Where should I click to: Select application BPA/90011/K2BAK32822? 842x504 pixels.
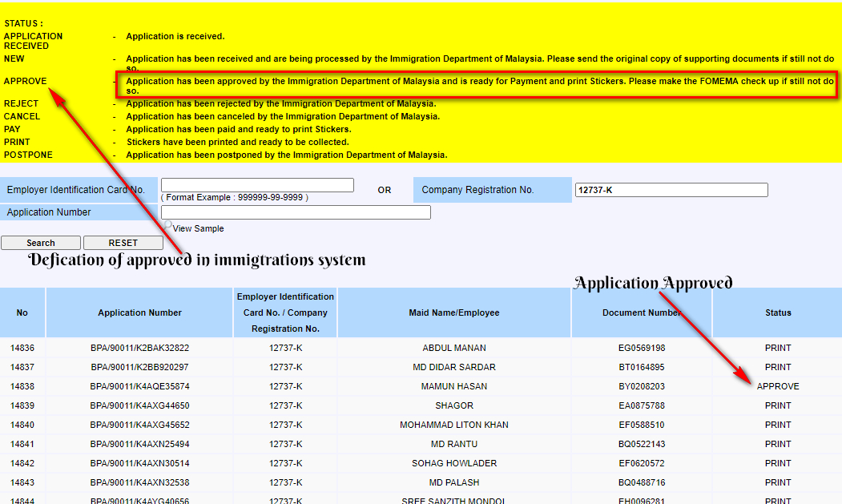(139, 349)
